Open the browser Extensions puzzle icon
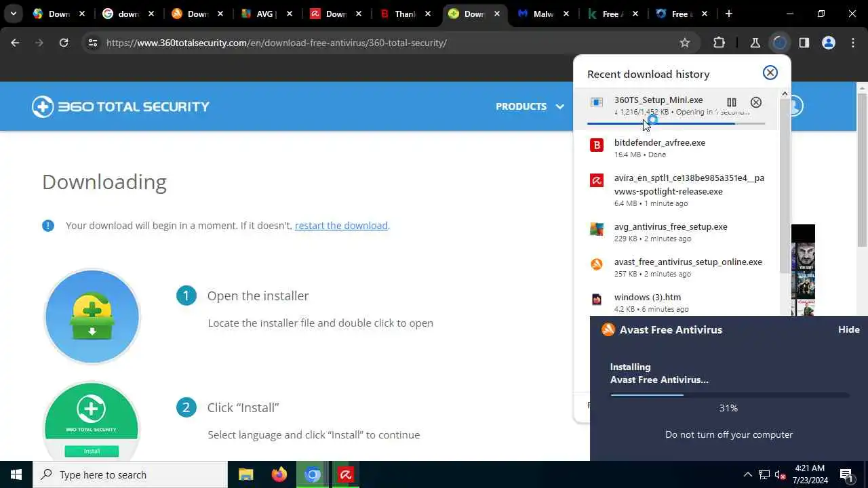868x488 pixels. click(719, 43)
